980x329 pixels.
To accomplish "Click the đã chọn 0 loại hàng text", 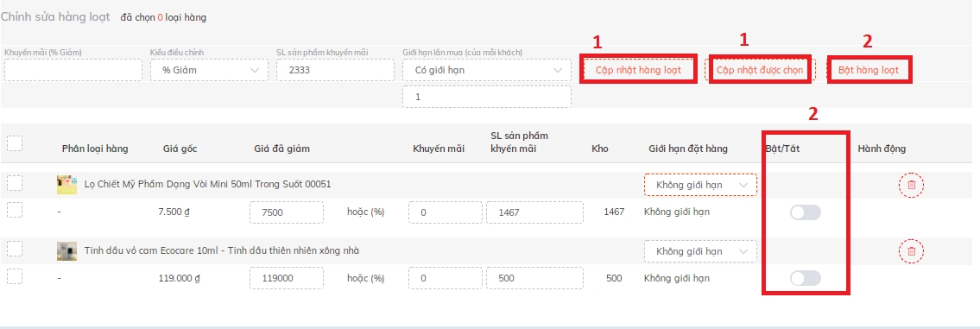I will pyautogui.click(x=163, y=17).
